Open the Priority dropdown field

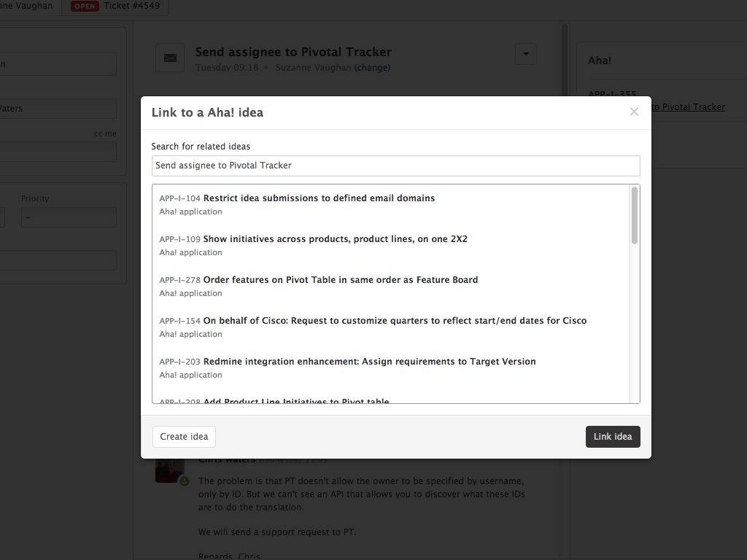click(69, 217)
